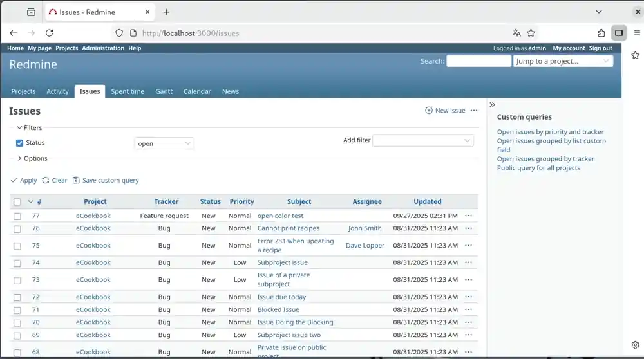Click the shield tracking protection icon

(x=119, y=33)
